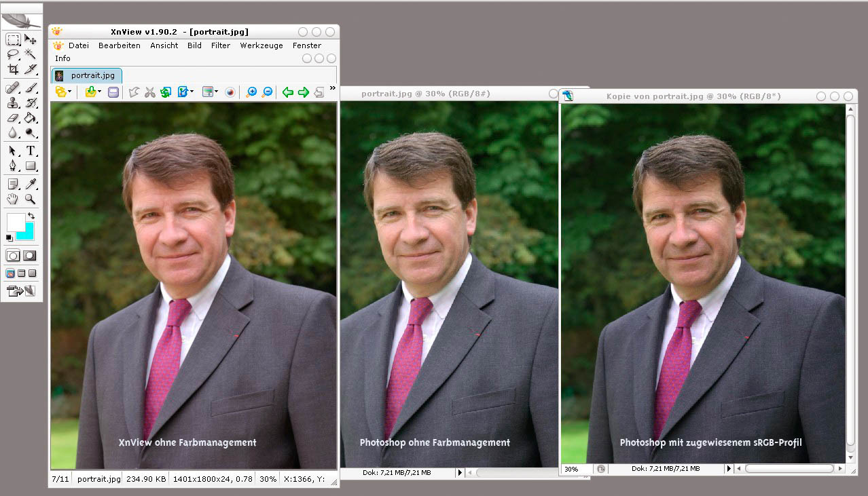Swap foreground and background colors
This screenshot has height=496, width=868.
(x=31, y=216)
